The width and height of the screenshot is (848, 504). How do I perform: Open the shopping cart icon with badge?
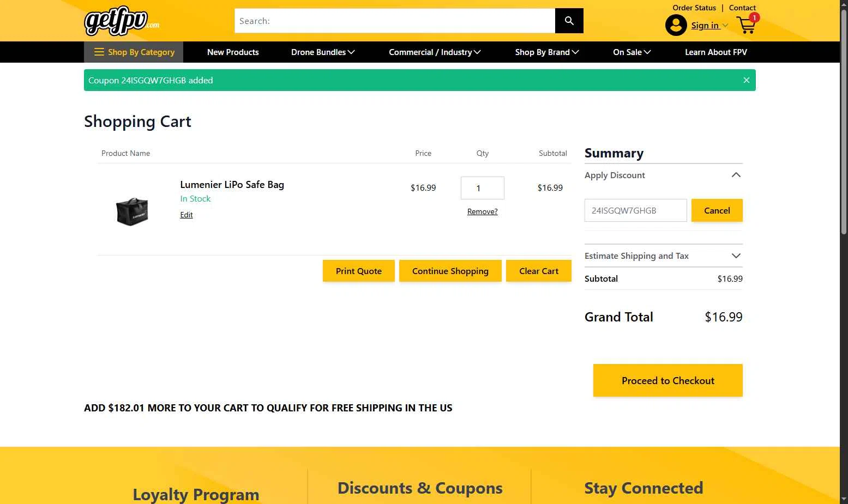pyautogui.click(x=747, y=25)
